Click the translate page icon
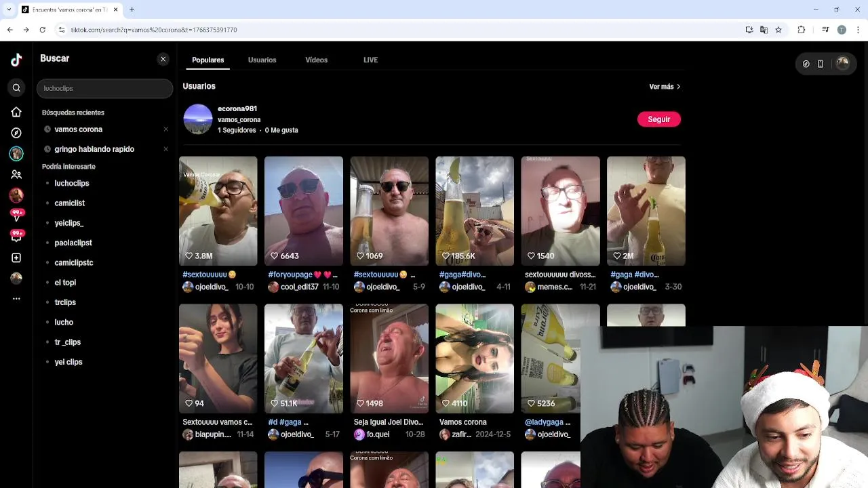Image resolution: width=868 pixels, height=488 pixels. (764, 30)
